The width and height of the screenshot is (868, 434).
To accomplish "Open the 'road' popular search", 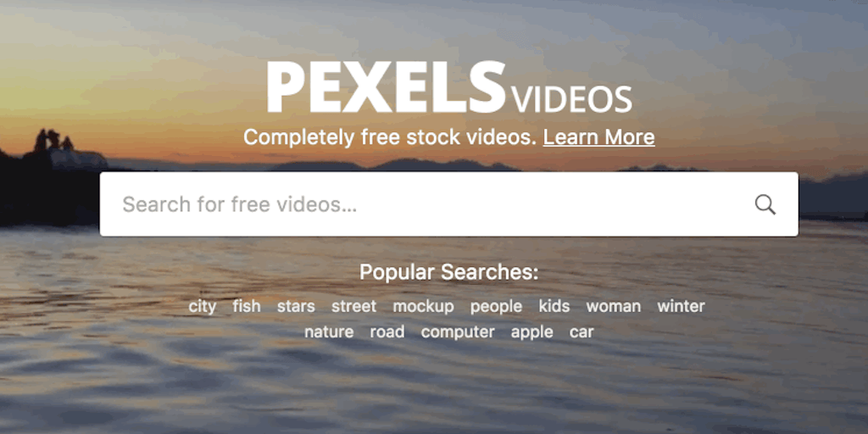I will click(387, 331).
